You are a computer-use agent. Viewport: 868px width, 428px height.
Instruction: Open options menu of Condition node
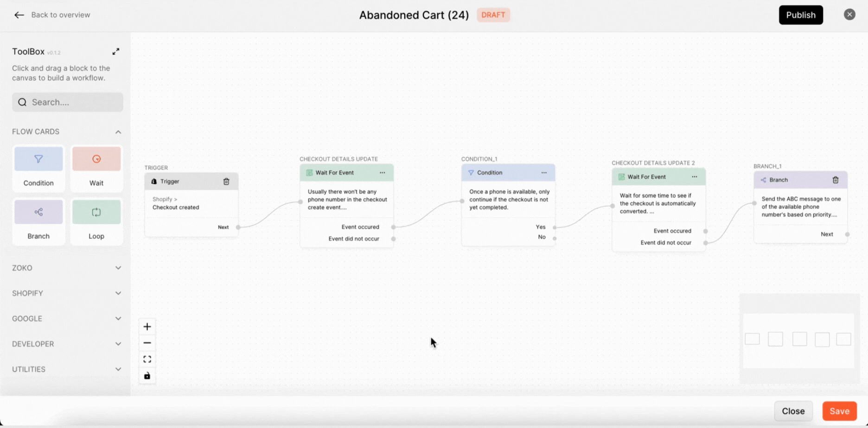(544, 173)
